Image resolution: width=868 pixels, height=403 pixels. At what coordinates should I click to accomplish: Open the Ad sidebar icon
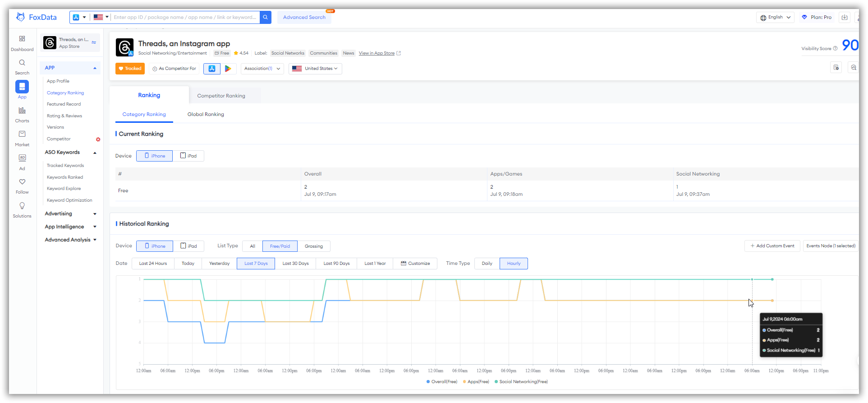(22, 158)
